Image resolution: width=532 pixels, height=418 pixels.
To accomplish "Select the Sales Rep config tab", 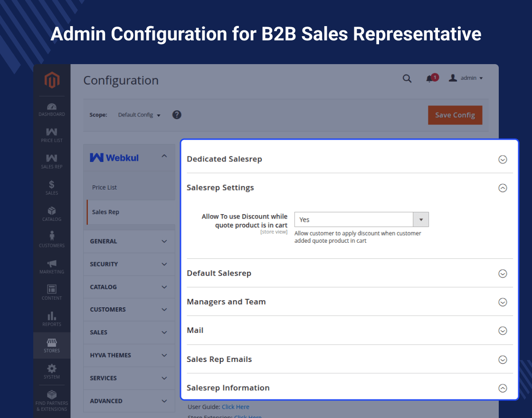I will [x=131, y=212].
